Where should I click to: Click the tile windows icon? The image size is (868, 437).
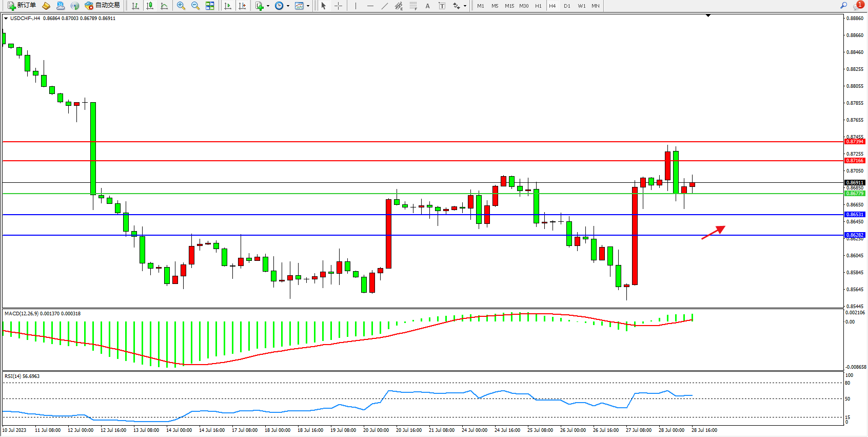pyautogui.click(x=210, y=6)
